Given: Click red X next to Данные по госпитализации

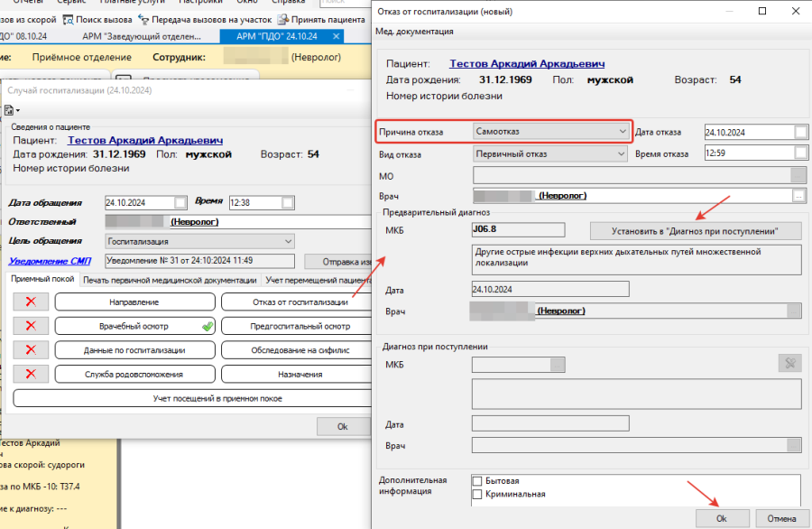Looking at the screenshot, I should (31, 349).
